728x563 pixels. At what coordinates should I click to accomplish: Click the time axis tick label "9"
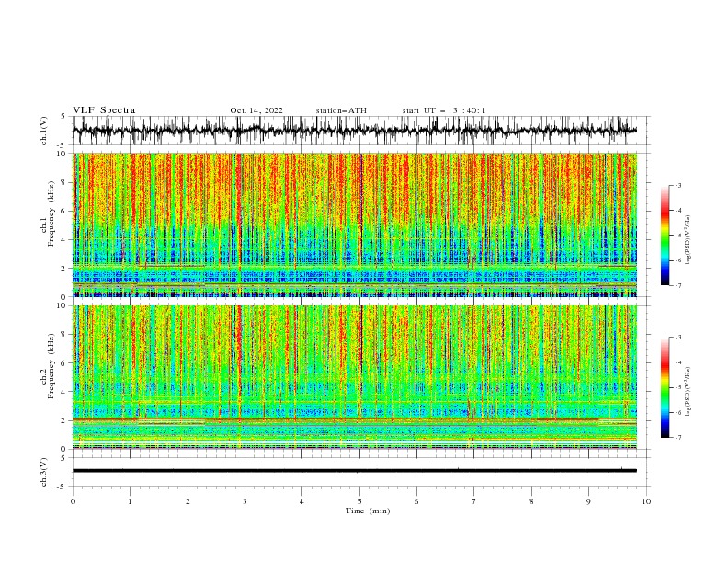click(588, 501)
